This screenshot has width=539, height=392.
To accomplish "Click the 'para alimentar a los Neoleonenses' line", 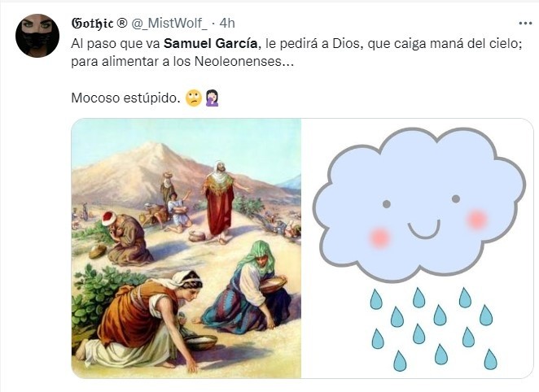I will [x=182, y=62].
